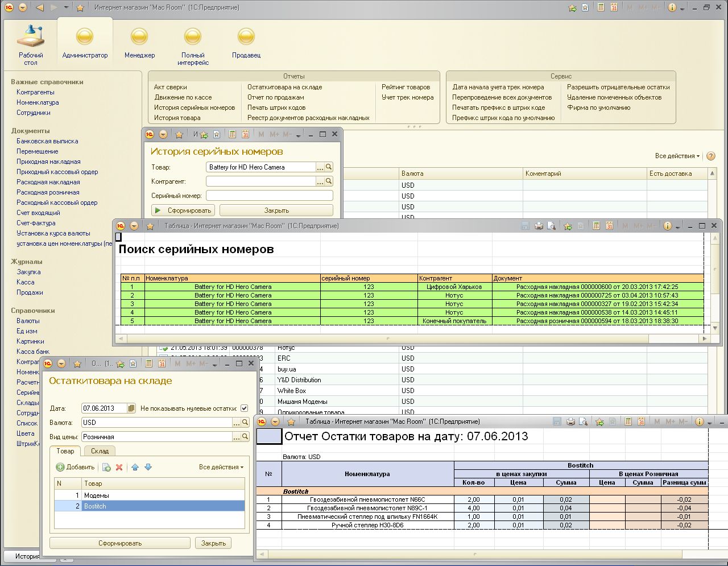Image resolution: width=728 pixels, height=566 pixels.
Task: Click copy row icon next to Добавить
Action: tap(106, 467)
